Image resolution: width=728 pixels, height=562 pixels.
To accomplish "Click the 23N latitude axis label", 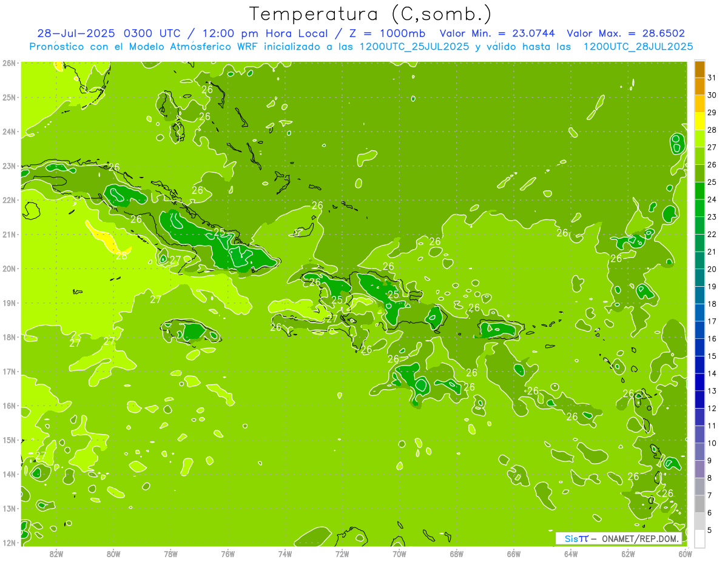I will click(x=8, y=166).
